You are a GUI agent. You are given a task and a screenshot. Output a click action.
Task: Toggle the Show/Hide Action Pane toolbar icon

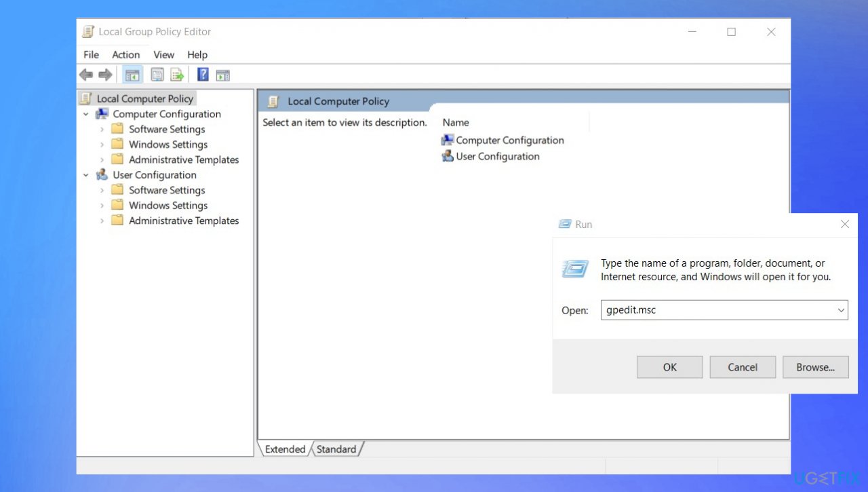coord(222,75)
